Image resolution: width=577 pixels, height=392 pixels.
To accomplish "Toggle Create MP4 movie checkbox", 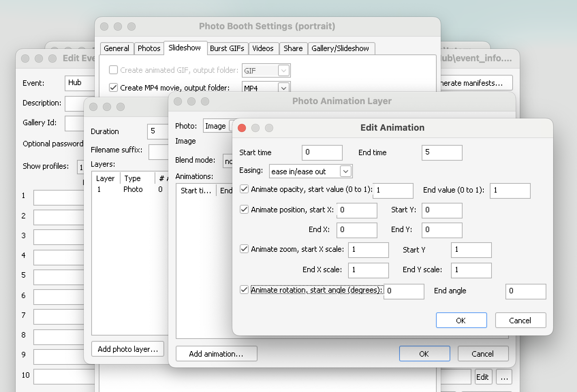I will pyautogui.click(x=113, y=88).
